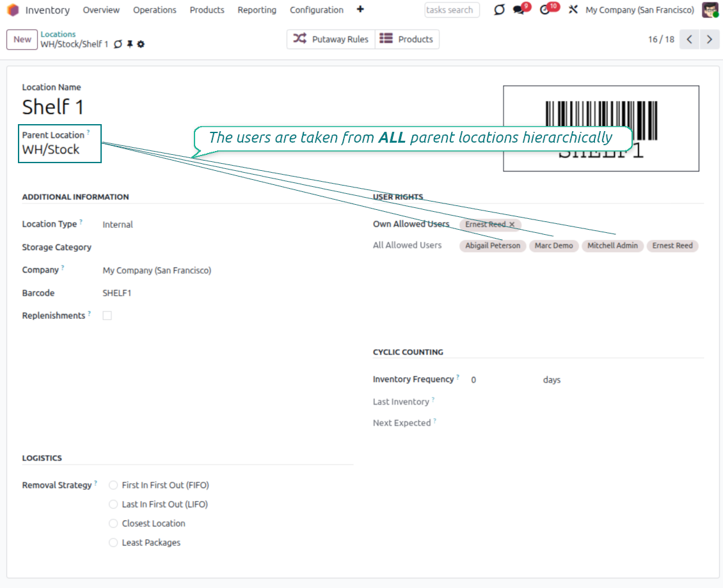This screenshot has height=588, width=723.
Task: Open the Operations menu
Action: 154,10
